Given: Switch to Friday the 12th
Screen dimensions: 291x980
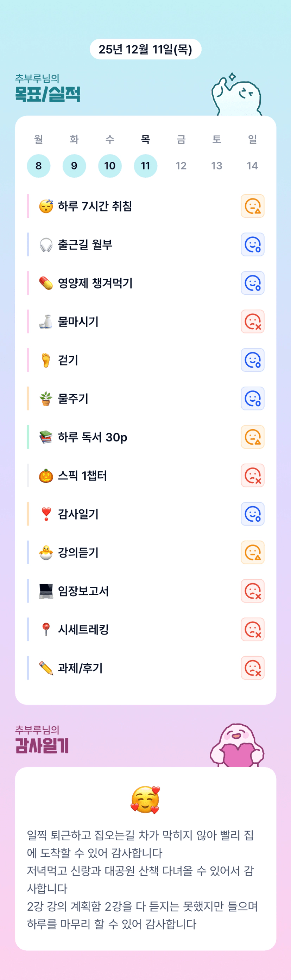Looking at the screenshot, I should pyautogui.click(x=181, y=166).
